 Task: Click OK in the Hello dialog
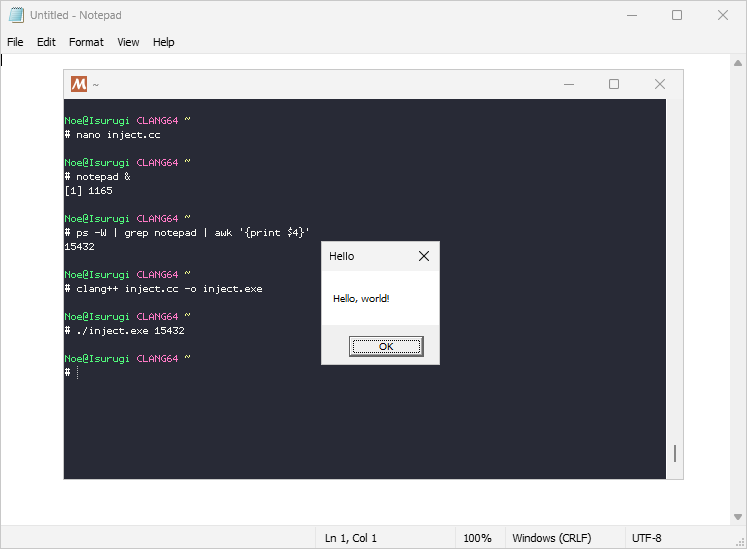coord(386,346)
